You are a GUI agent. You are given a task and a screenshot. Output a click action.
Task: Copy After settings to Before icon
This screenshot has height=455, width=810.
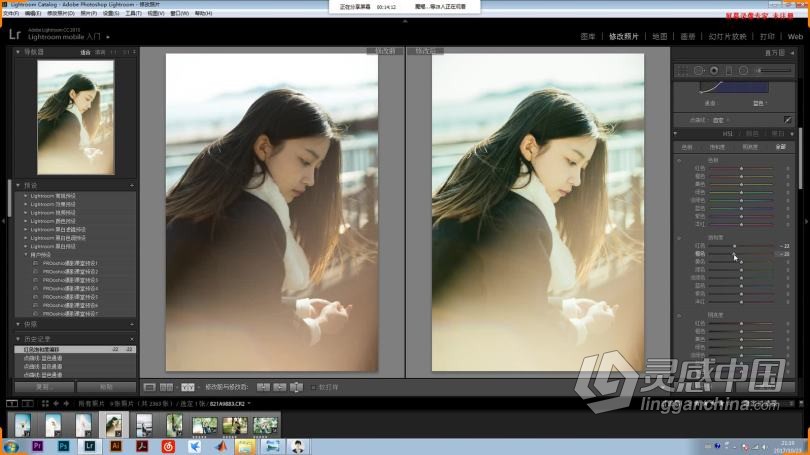coord(280,387)
